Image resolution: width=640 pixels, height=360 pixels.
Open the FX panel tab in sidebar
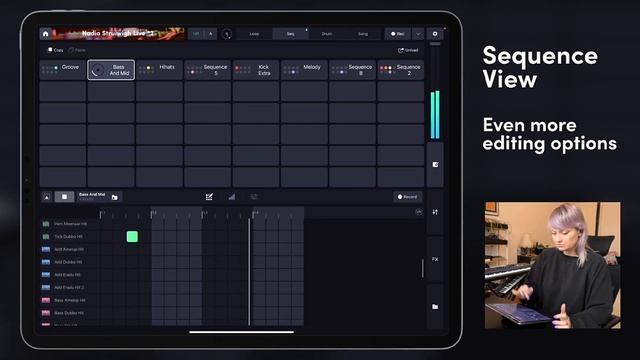[x=435, y=259]
